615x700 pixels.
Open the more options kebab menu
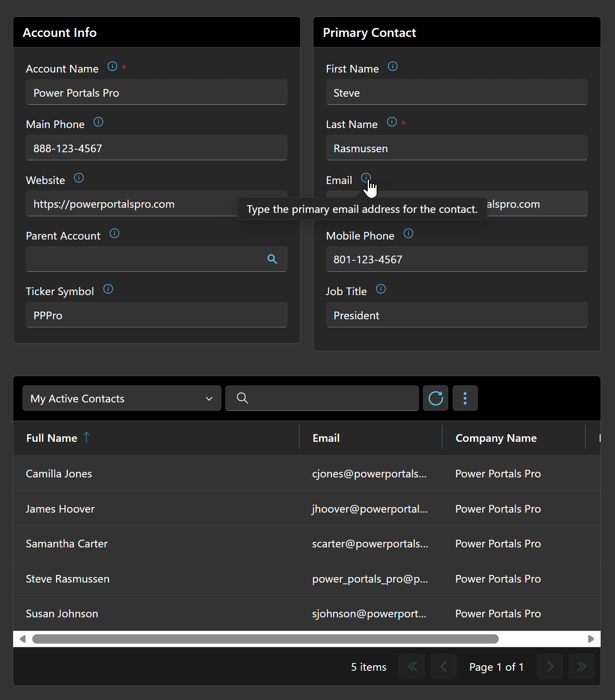[x=465, y=398]
